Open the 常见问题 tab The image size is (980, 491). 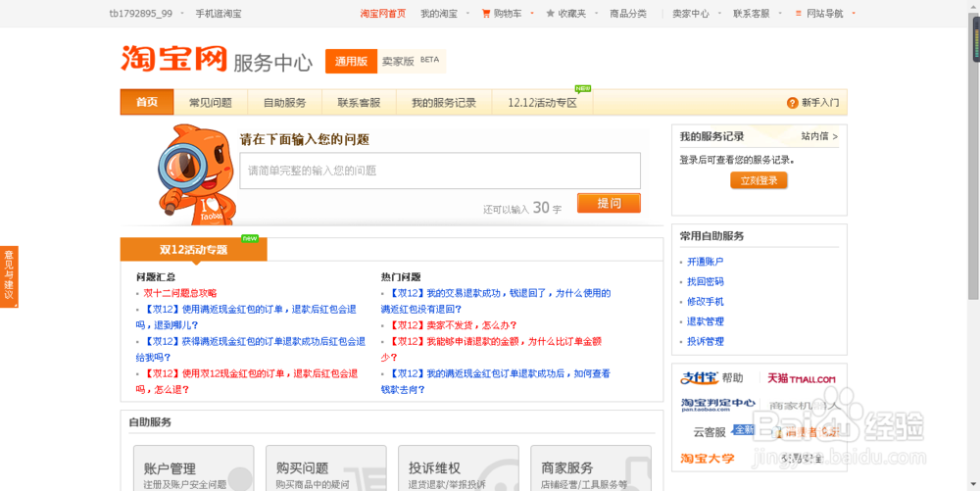211,103
